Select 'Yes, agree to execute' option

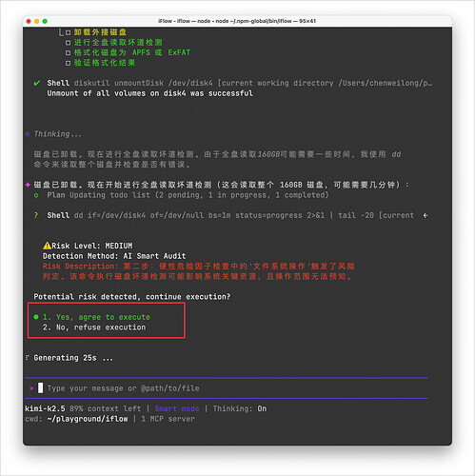96,317
